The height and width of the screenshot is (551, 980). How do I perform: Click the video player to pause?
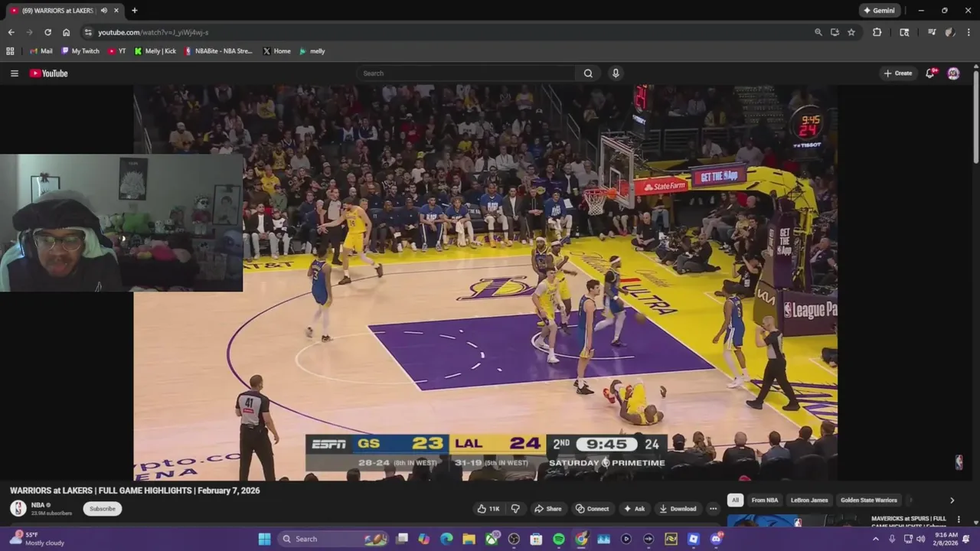485,282
